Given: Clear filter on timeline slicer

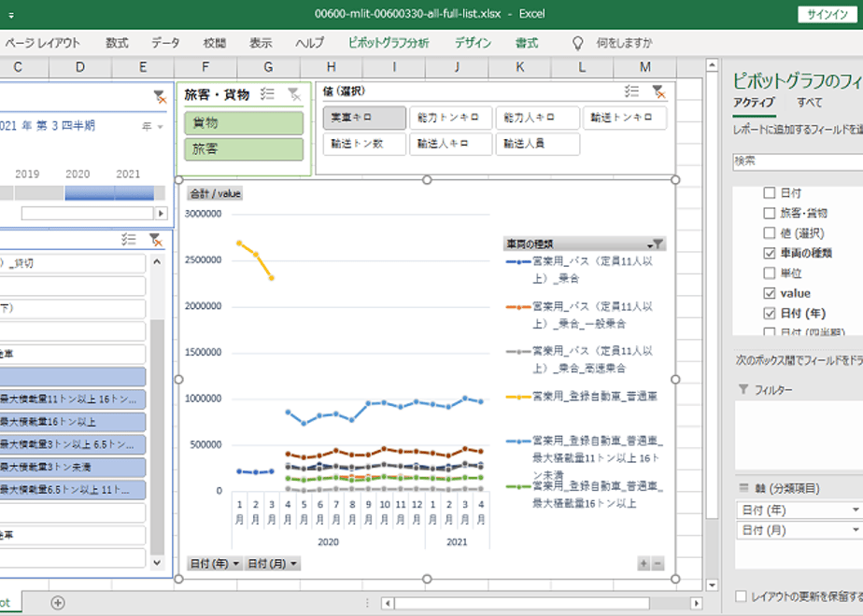Looking at the screenshot, I should tap(160, 97).
